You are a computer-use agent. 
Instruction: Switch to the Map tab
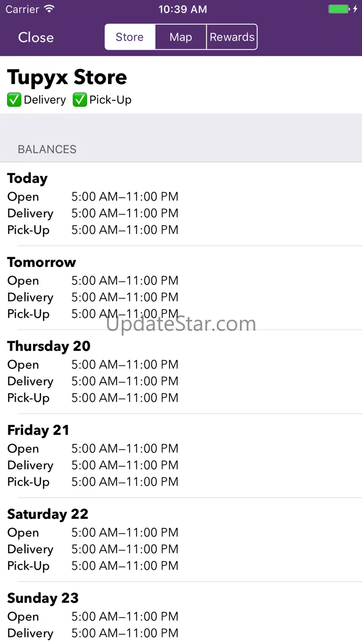181,37
